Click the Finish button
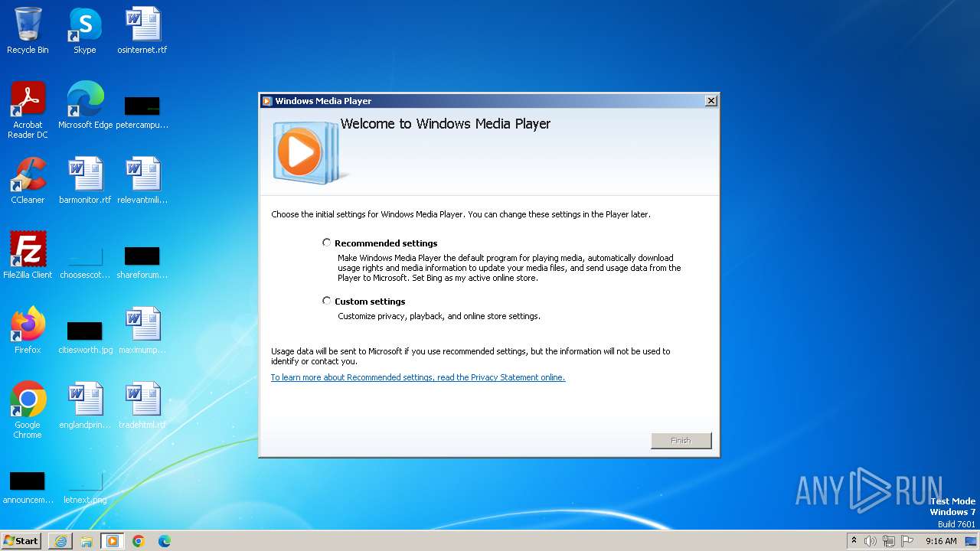 pos(681,441)
